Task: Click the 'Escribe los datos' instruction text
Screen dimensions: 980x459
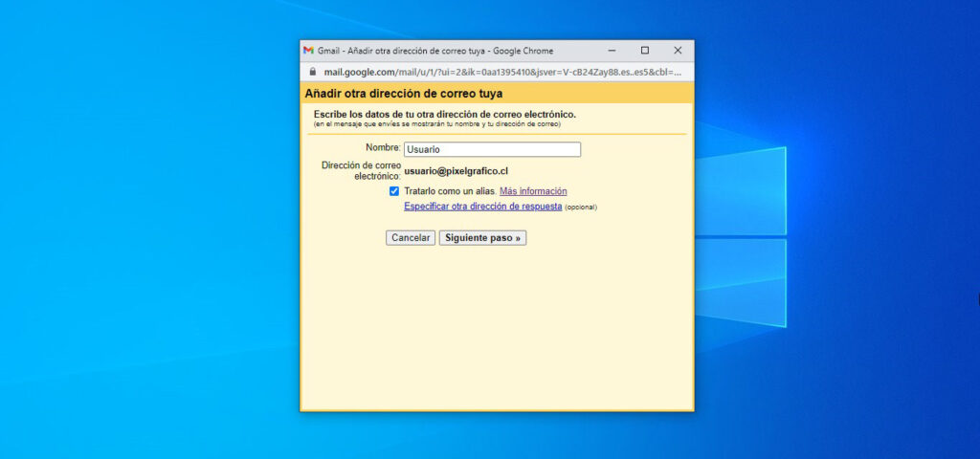Action: [x=444, y=114]
